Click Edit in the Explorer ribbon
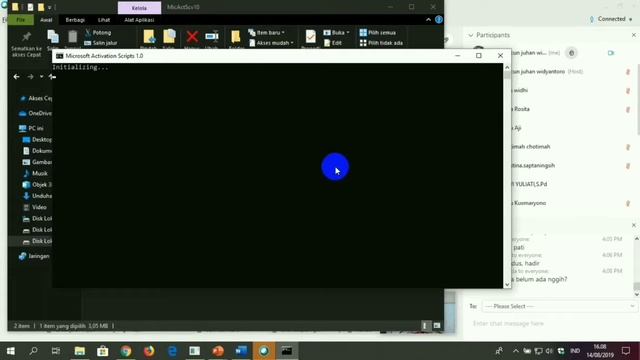640x360 pixels. coord(333,43)
